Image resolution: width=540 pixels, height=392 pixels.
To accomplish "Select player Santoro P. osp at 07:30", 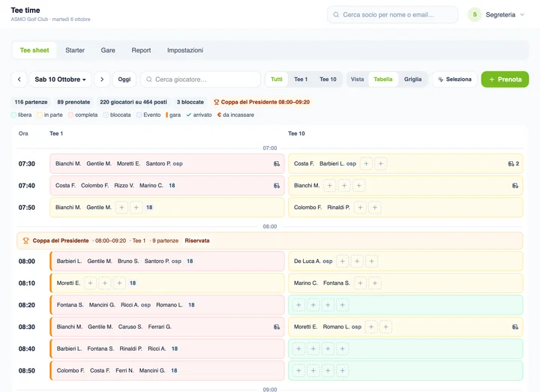I will click(x=164, y=164).
